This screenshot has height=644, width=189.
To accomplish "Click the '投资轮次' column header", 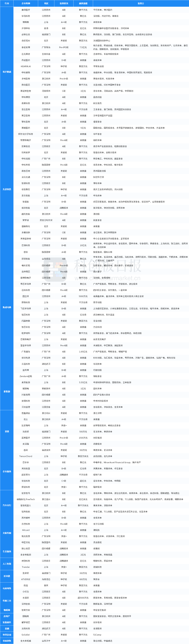I will click(64, 3).
